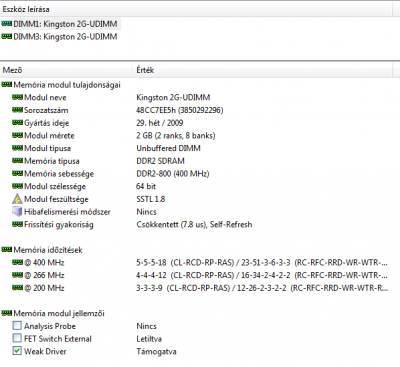400x367 pixels.
Task: Toggle the Analysis Probe checkbox
Action: (17, 326)
